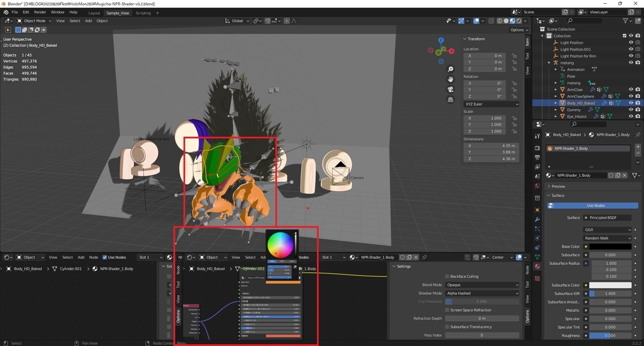Viewport: 644px width, 346px height.
Task: Open the Window menu
Action: point(57,12)
